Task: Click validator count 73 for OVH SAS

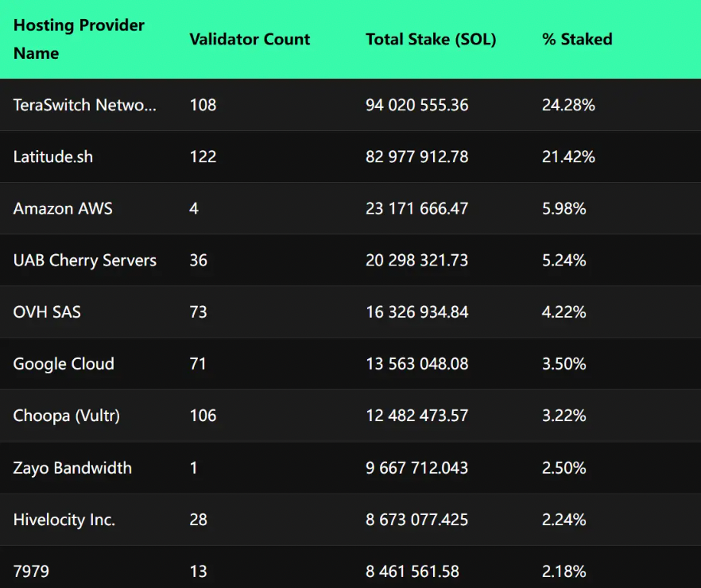Action: [199, 311]
